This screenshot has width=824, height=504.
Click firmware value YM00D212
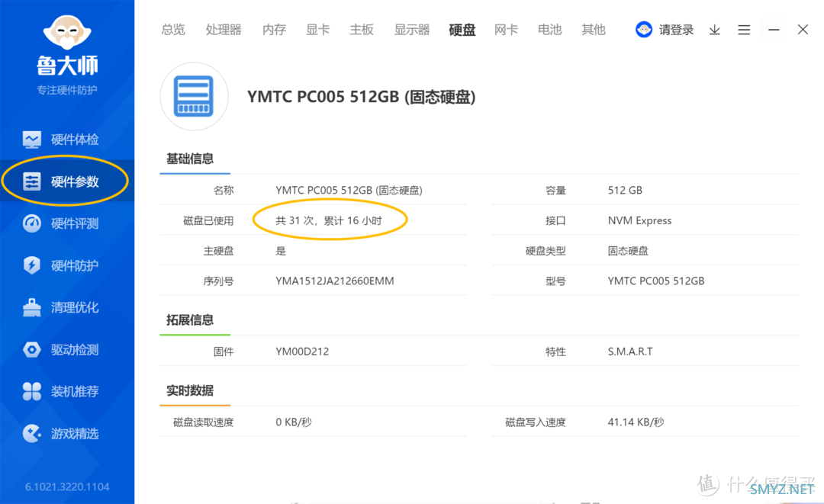[302, 352]
